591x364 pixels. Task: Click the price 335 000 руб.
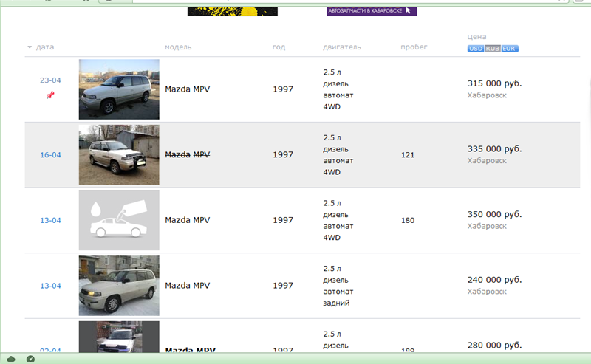pos(494,149)
